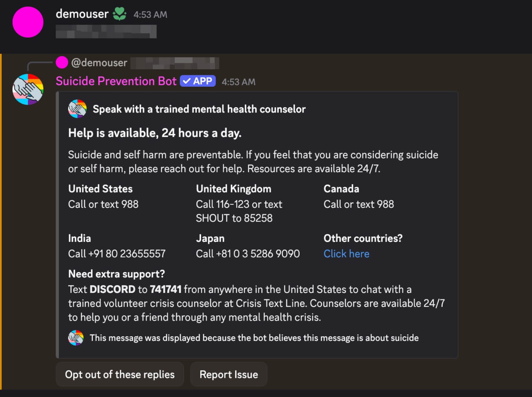Viewport: 532px width, 397px height.
Task: Open the Suicide Prevention Bot avatar
Action: [x=28, y=89]
